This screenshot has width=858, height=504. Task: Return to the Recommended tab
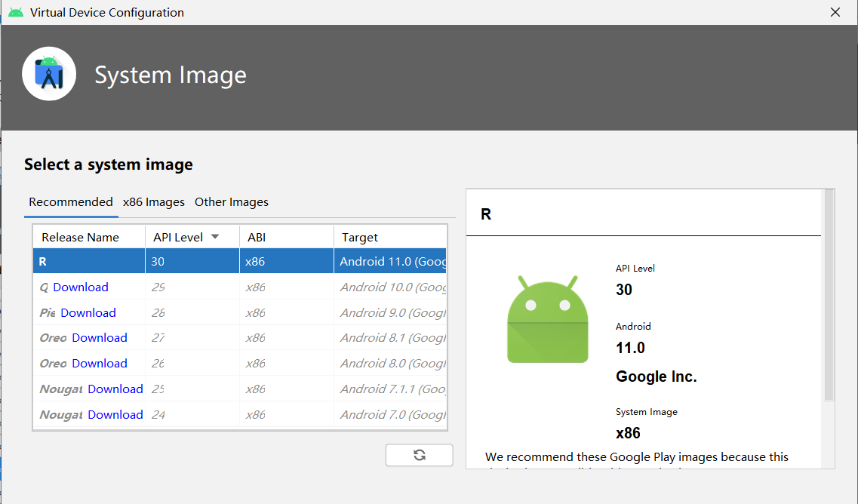click(x=70, y=201)
